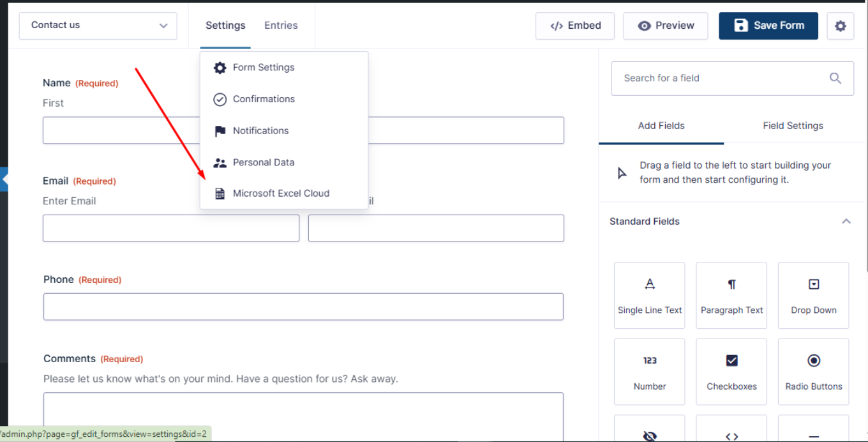Click the Search for a field input

(732, 79)
